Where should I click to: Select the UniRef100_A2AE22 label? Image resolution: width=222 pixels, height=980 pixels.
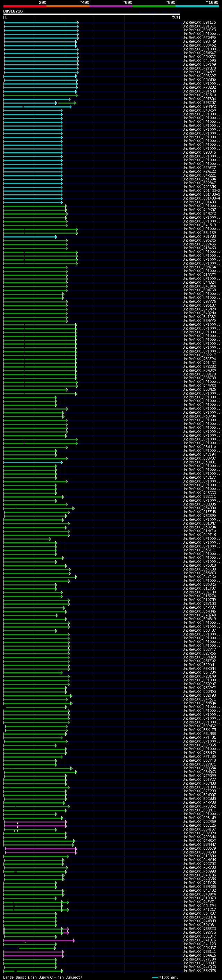(199, 172)
